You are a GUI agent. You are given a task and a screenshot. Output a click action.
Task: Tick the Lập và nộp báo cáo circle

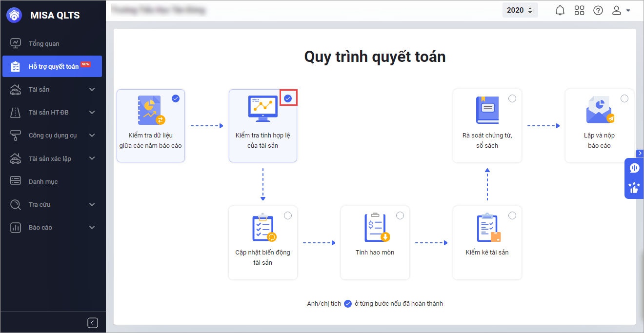624,98
